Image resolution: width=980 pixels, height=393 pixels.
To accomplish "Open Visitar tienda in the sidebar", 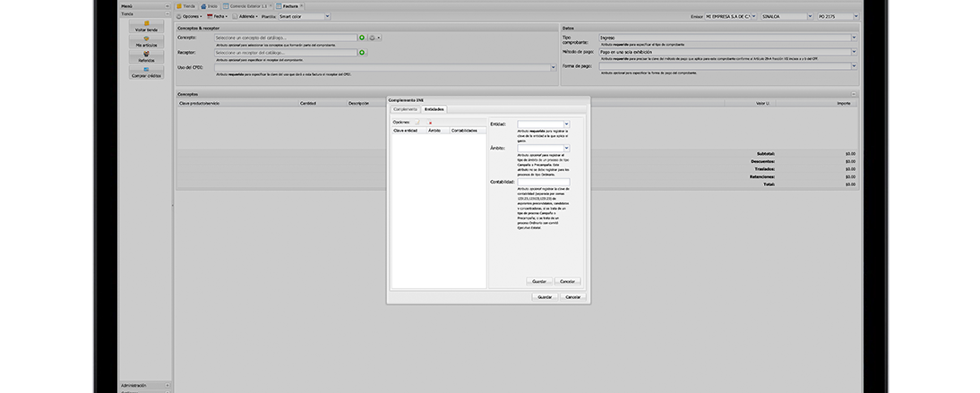I will (146, 26).
